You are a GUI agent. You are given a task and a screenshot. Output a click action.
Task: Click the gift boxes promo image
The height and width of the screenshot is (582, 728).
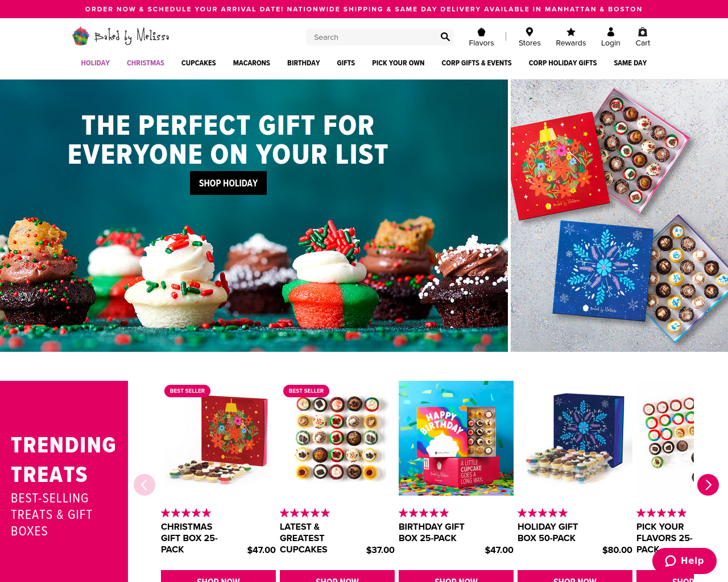pos(619,215)
